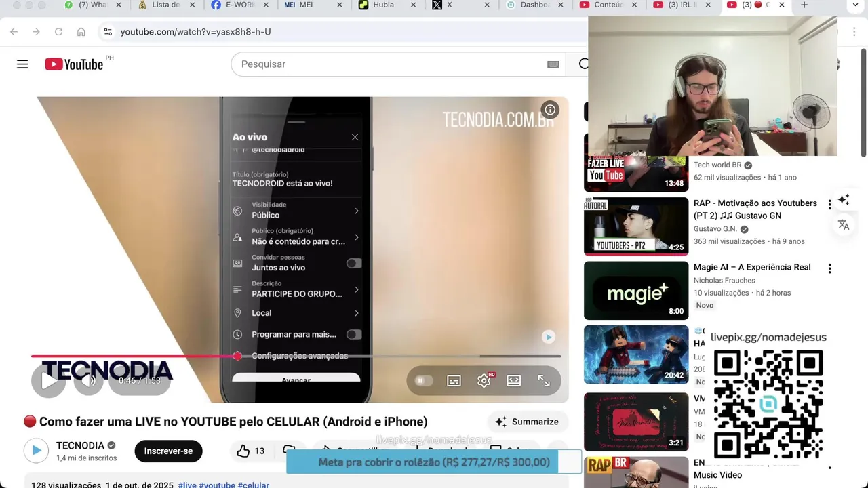868x488 pixels.
Task: Click the browser home button
Action: (81, 32)
